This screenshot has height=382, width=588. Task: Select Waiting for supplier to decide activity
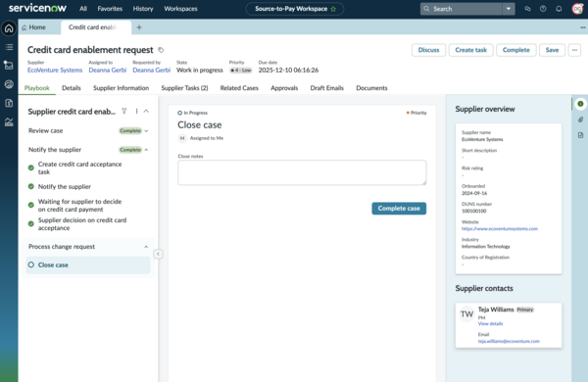coord(80,206)
